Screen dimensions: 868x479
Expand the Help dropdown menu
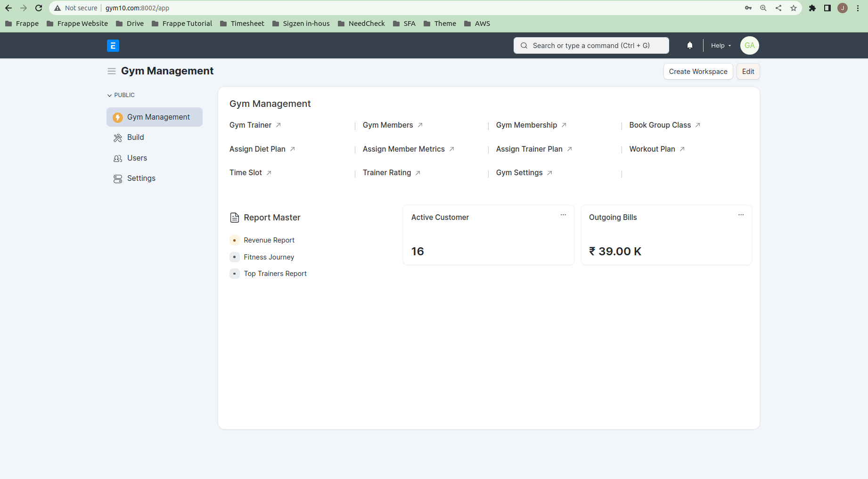pos(721,46)
